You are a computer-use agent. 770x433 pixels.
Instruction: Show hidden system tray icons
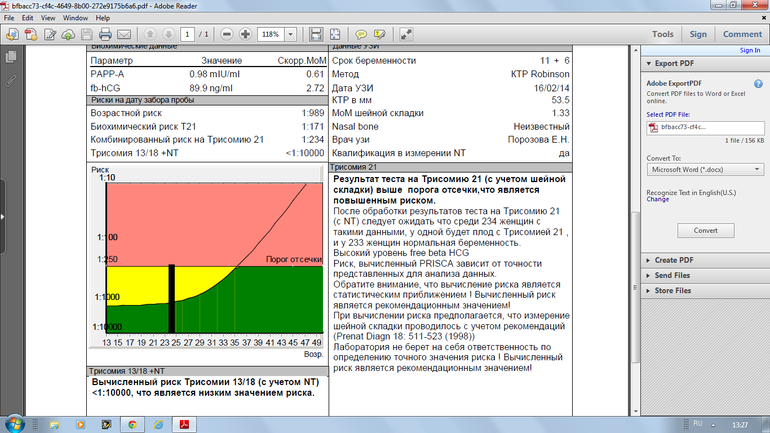(x=714, y=425)
